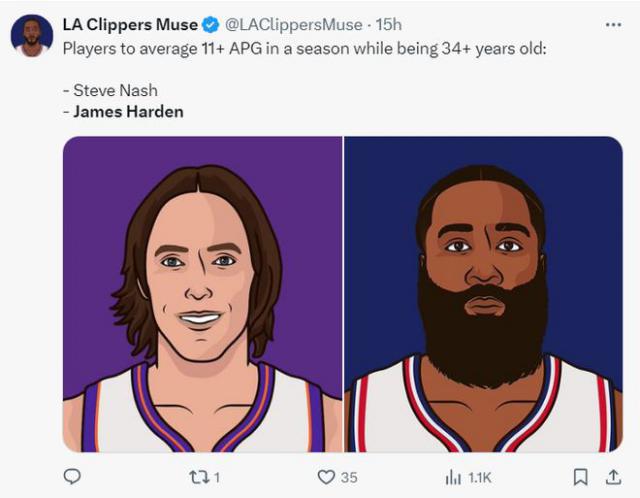The height and width of the screenshot is (498, 640).
Task: Click the retweet count of 1
Action: [217, 478]
